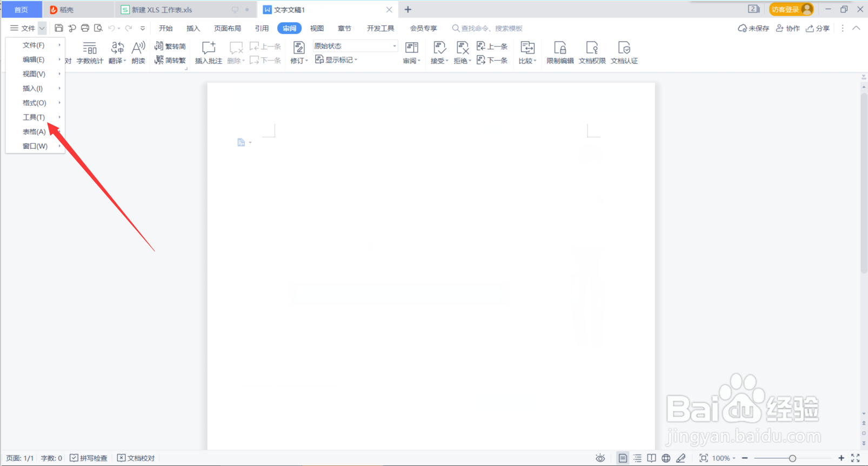This screenshot has width=868, height=466.
Task: Click the Undo arrow icon
Action: tap(111, 28)
